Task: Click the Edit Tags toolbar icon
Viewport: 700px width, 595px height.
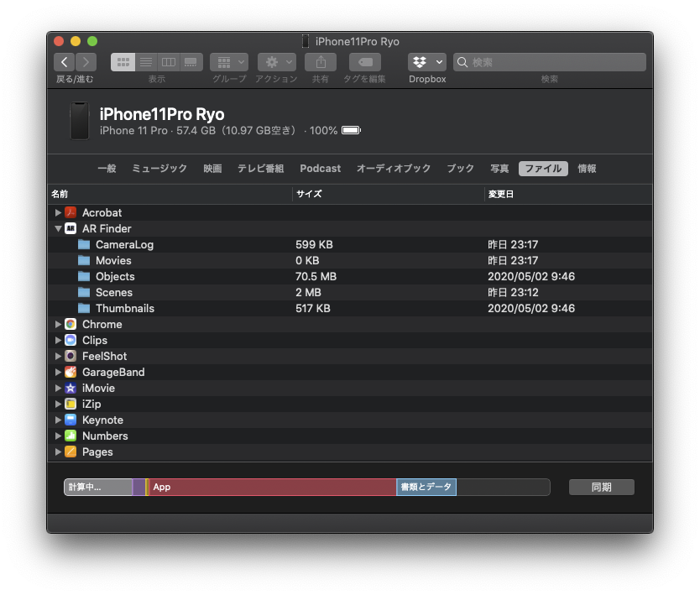Action: pos(365,62)
